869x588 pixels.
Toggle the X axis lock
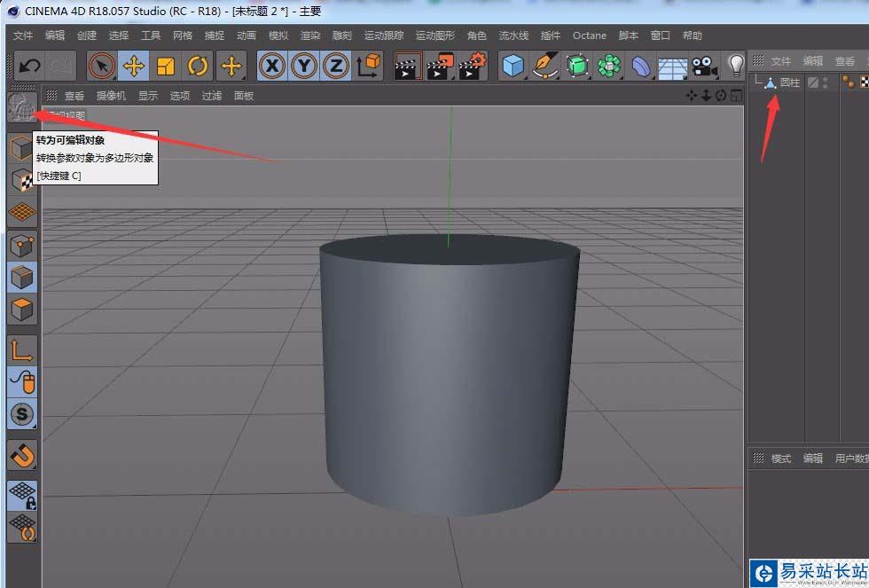(x=272, y=66)
